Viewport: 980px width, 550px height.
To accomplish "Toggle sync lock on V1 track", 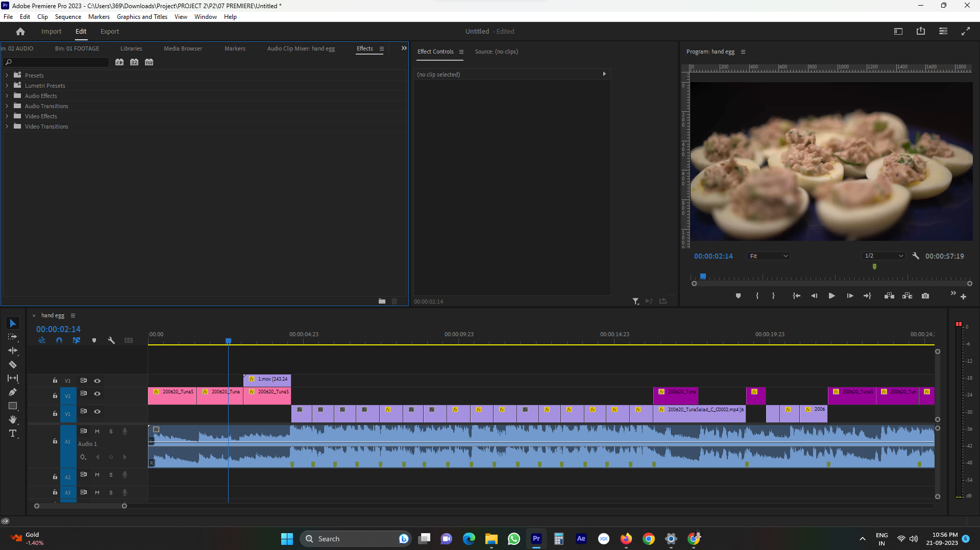I will (x=83, y=411).
